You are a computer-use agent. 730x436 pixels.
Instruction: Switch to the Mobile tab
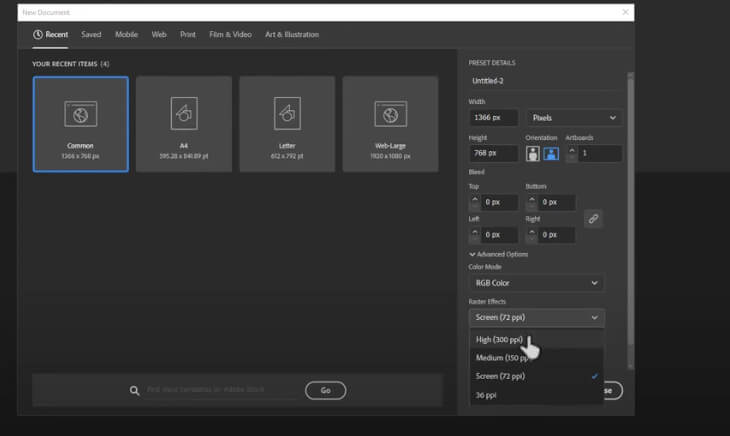pyautogui.click(x=126, y=35)
